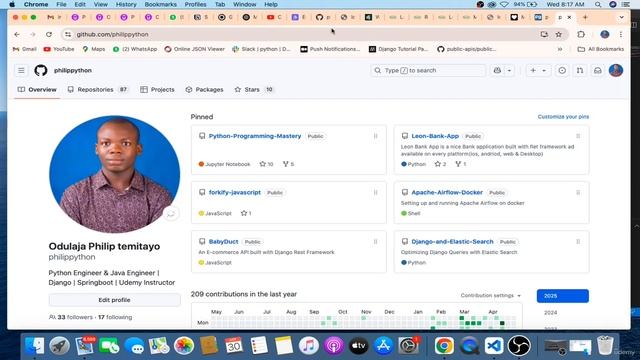Open the notifications inbox icon
The image size is (640, 360).
[598, 70]
